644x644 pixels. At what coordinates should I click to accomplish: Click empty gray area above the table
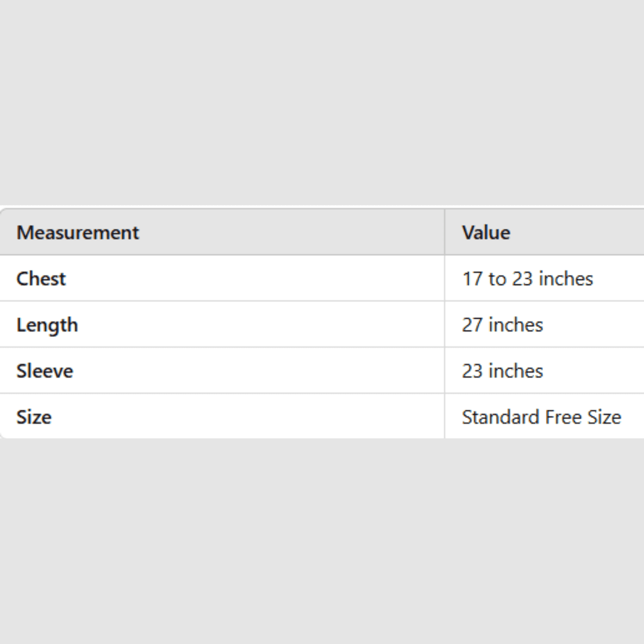point(322,101)
